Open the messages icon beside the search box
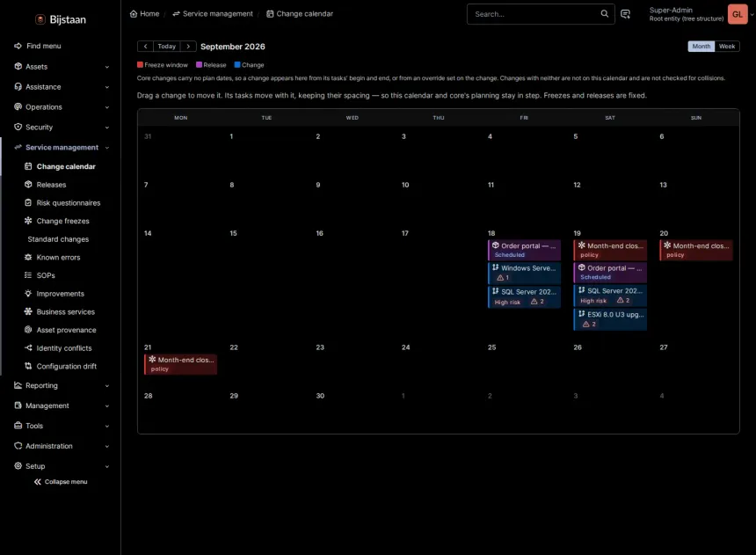 click(x=625, y=14)
